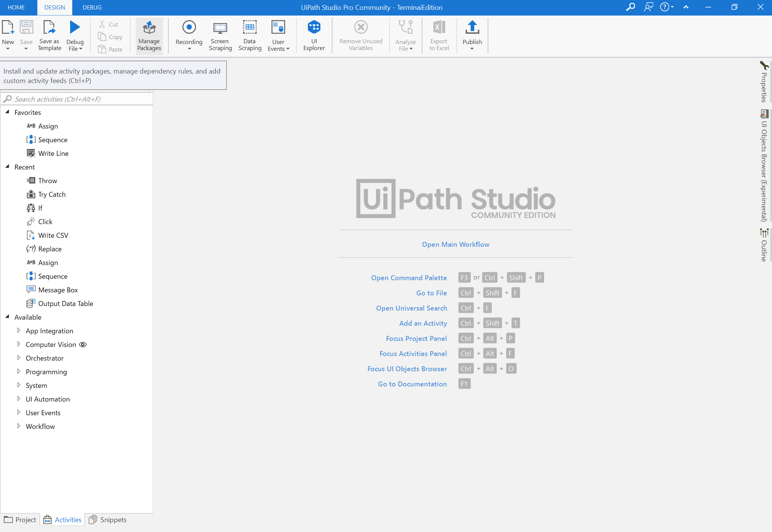Click the search magnifier in title bar
Image resolution: width=772 pixels, height=532 pixels.
click(x=630, y=7)
